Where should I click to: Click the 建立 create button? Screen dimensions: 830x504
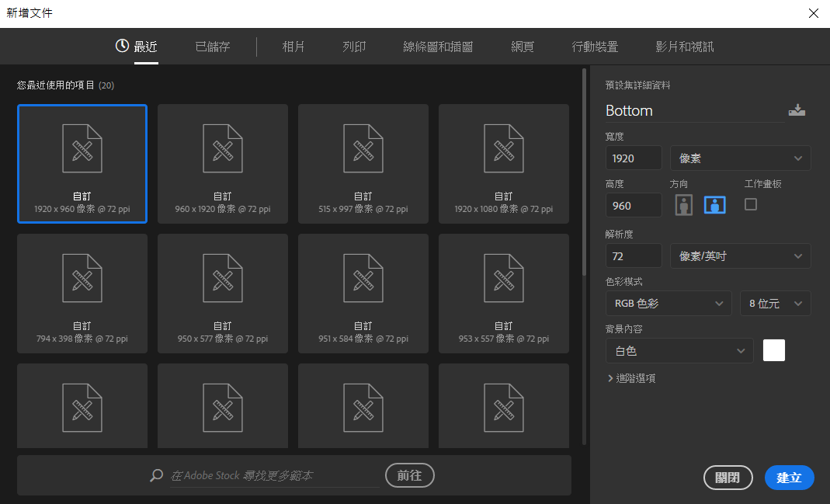[790, 478]
